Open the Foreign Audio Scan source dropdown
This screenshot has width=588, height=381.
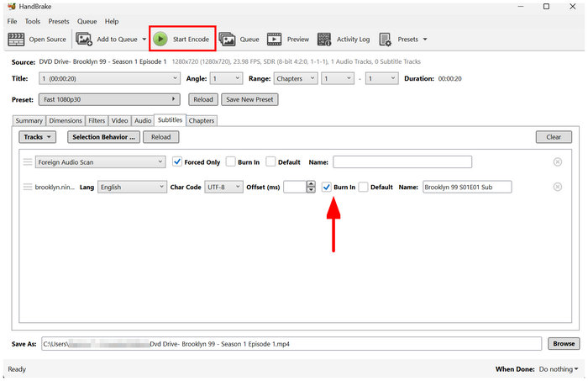(x=101, y=162)
